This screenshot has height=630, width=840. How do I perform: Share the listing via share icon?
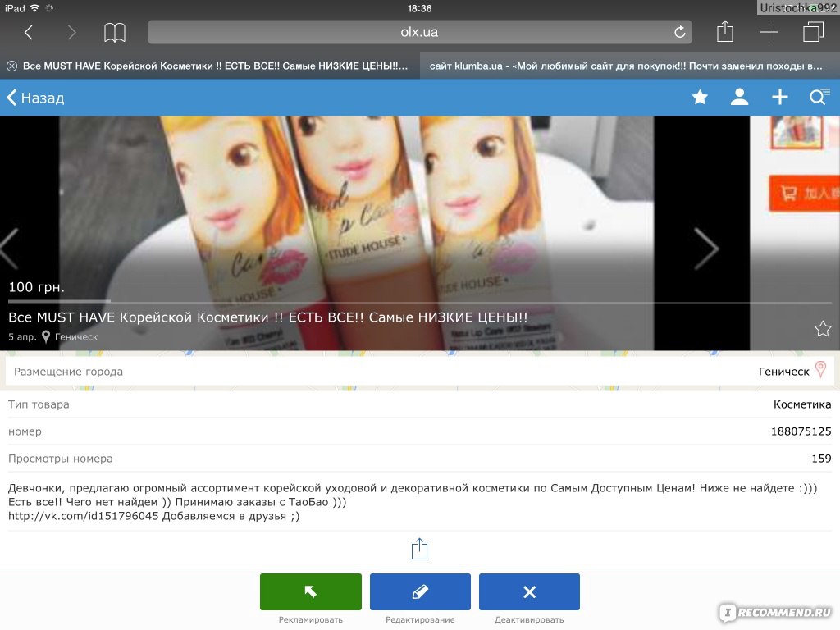coord(419,549)
